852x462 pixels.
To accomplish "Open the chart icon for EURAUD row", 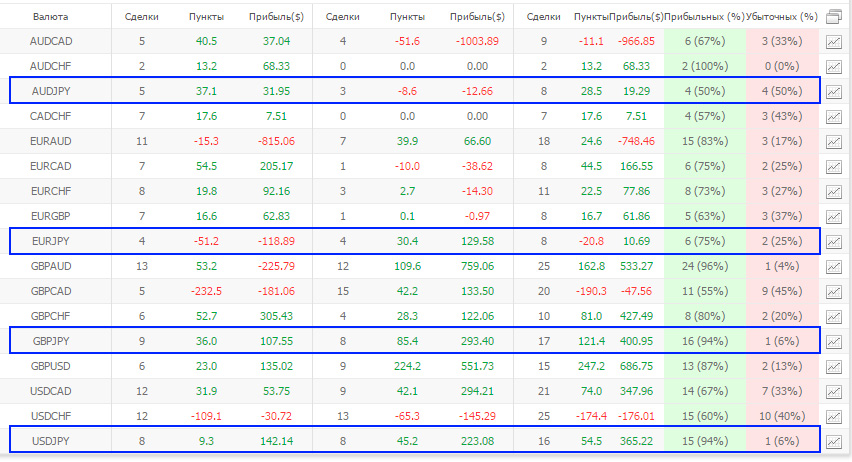I will click(x=834, y=141).
